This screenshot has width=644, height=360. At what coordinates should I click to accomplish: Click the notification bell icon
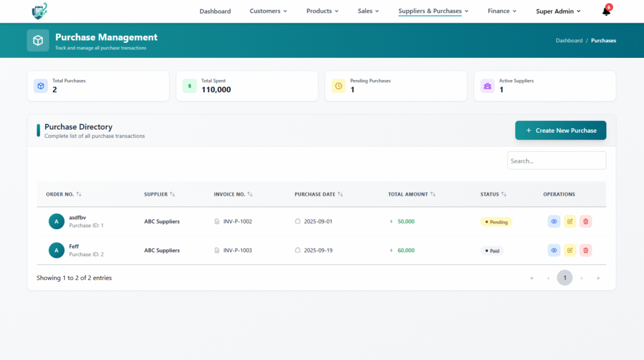606,11
